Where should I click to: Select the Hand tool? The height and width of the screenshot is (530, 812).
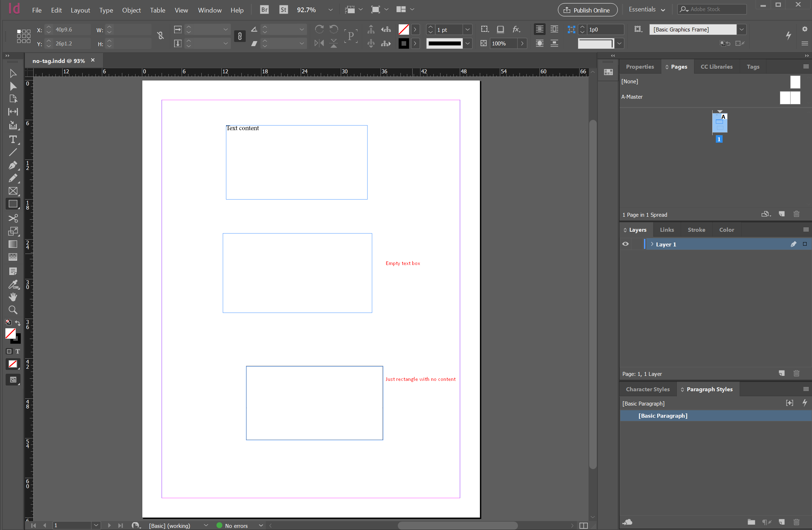click(13, 297)
